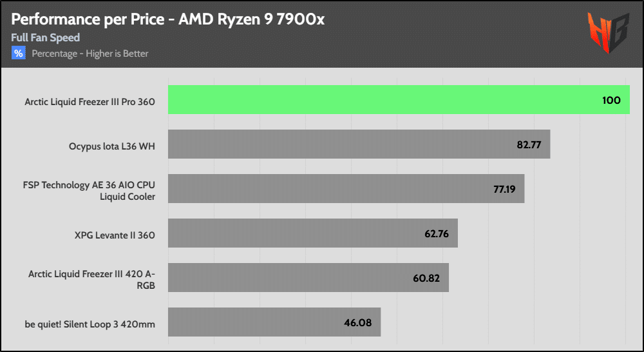This screenshot has width=644, height=352.
Task: Click the 82.77 value label
Action: [529, 144]
